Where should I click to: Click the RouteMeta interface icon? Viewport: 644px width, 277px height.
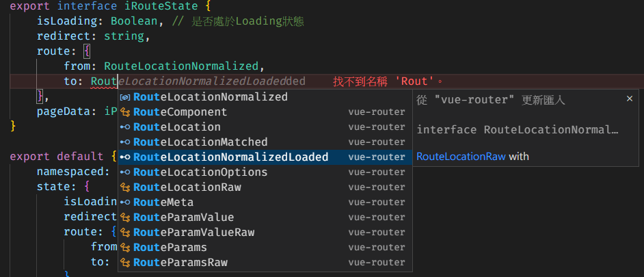125,202
